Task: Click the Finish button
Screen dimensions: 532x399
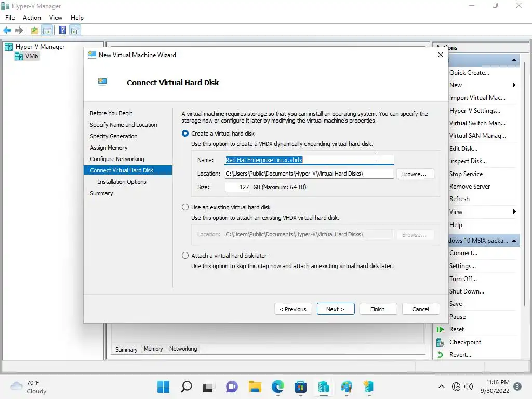Action: pos(378,309)
